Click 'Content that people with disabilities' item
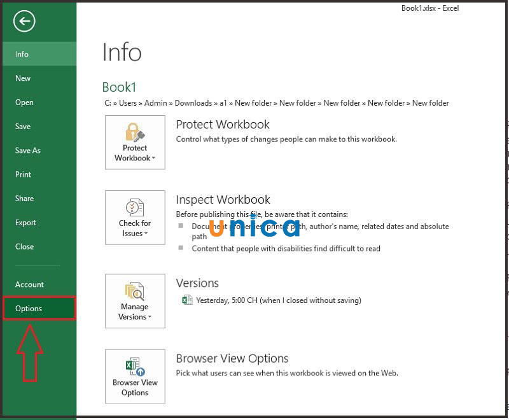 click(x=286, y=249)
